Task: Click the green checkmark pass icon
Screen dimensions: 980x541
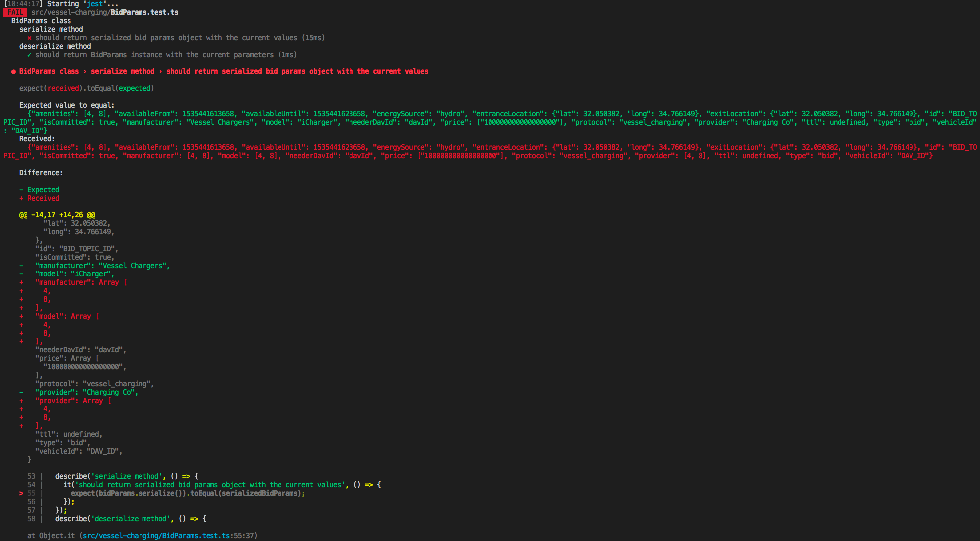Action: point(29,55)
